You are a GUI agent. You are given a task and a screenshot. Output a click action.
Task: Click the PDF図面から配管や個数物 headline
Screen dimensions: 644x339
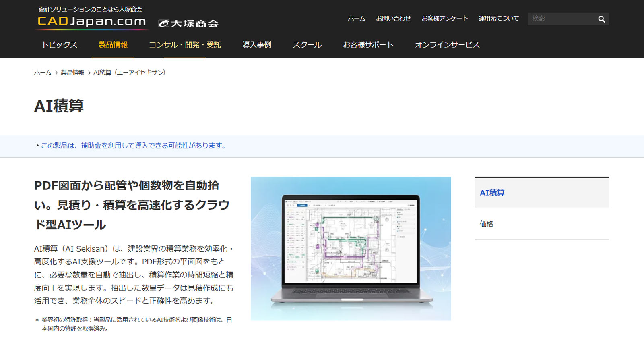(132, 205)
